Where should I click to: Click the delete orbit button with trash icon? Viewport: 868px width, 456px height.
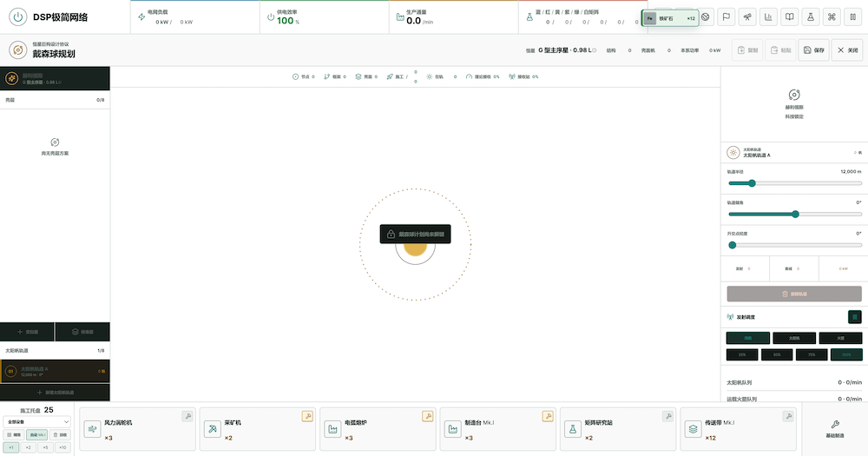pos(794,294)
